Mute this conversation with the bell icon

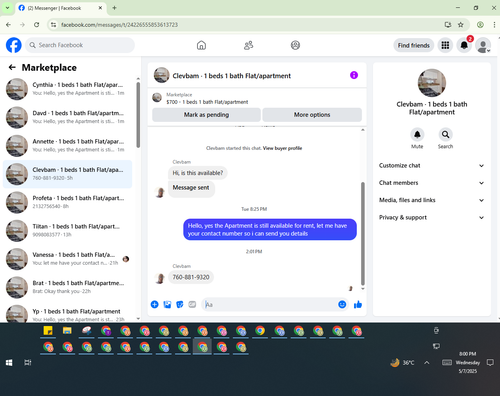(x=417, y=135)
